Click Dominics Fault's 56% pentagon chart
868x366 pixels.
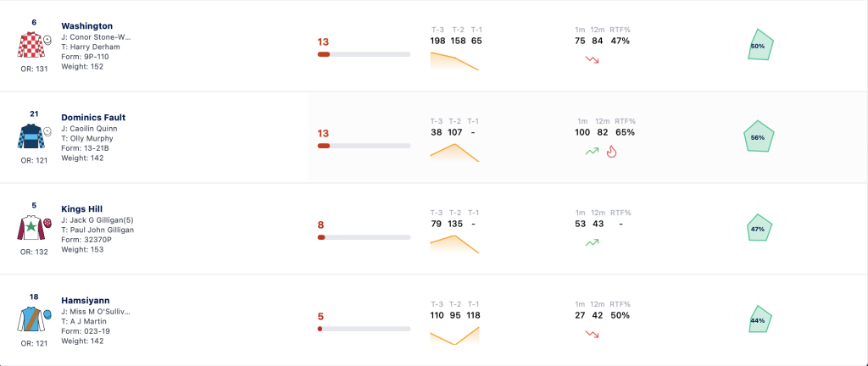tap(759, 137)
